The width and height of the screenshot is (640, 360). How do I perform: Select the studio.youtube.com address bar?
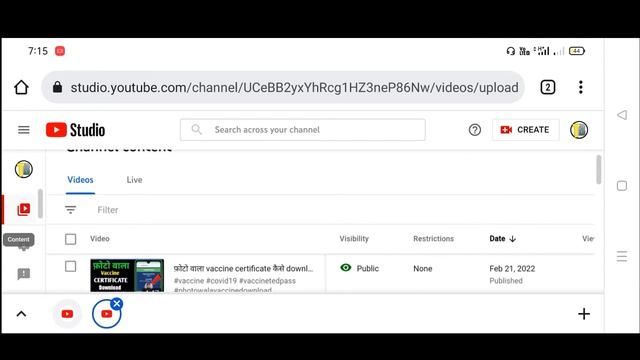(283, 87)
